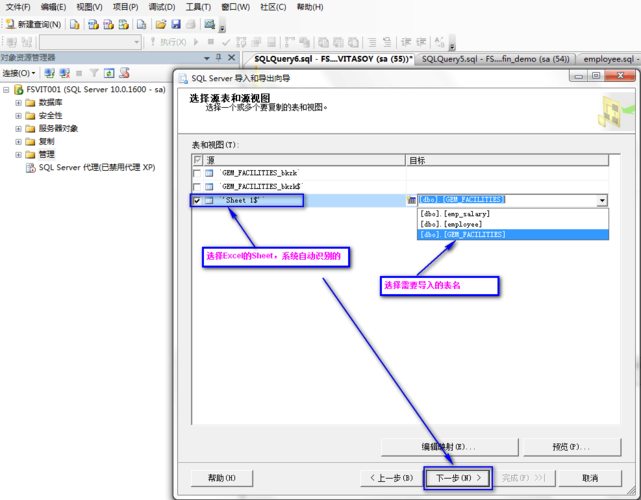
Task: Click the Stop square icon in the SQL editor toolbar
Action: click(211, 42)
